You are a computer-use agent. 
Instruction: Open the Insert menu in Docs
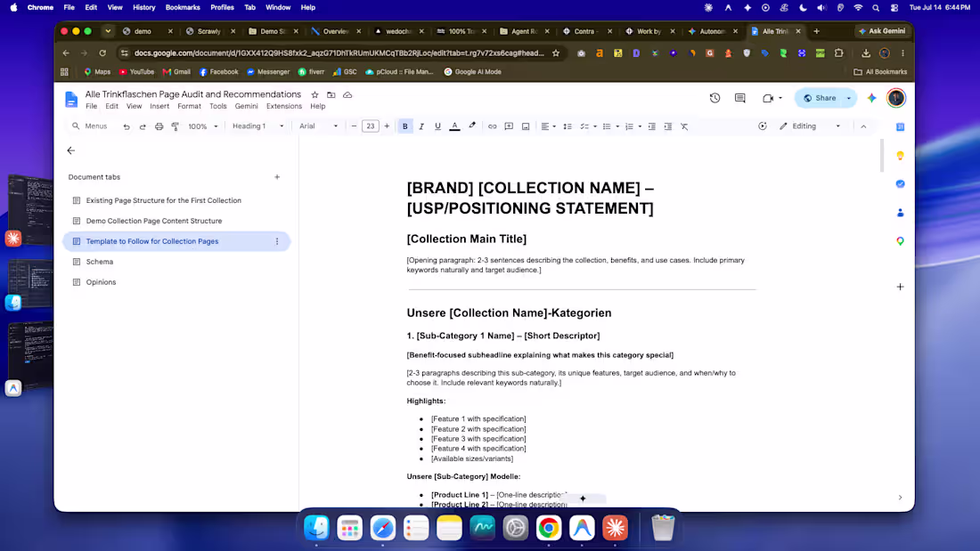(x=159, y=106)
